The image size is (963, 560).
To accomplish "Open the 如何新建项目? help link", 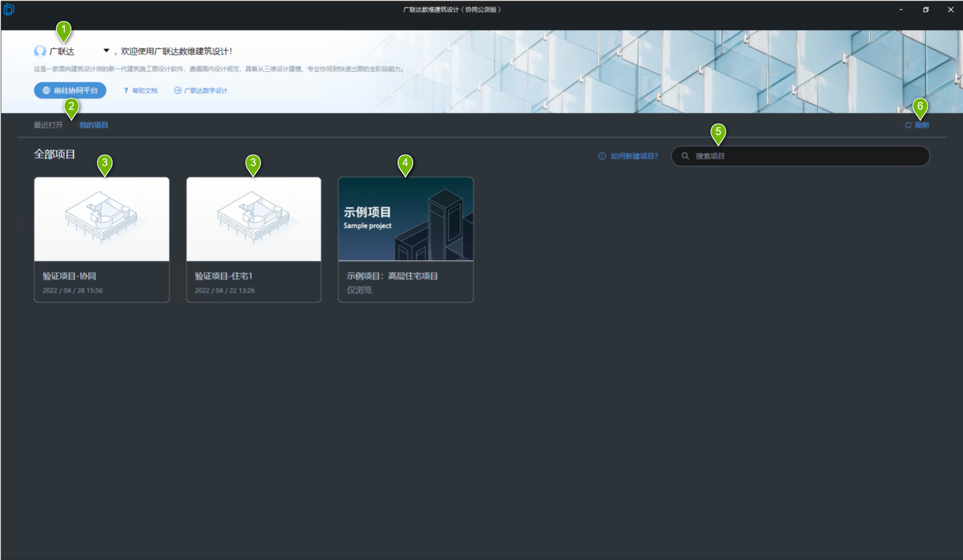I will 628,156.
